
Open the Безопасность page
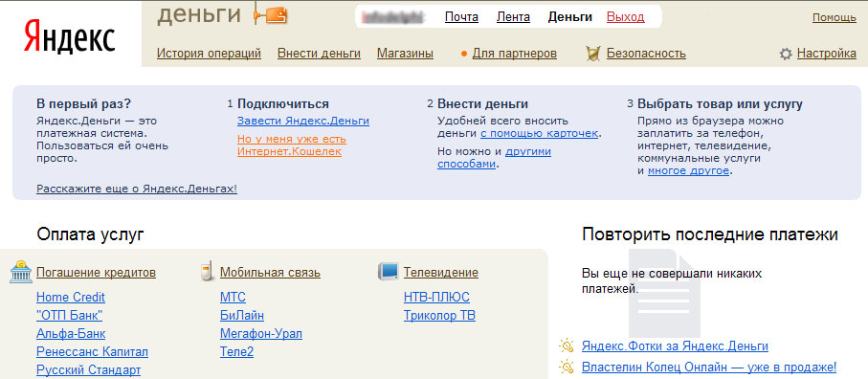646,54
